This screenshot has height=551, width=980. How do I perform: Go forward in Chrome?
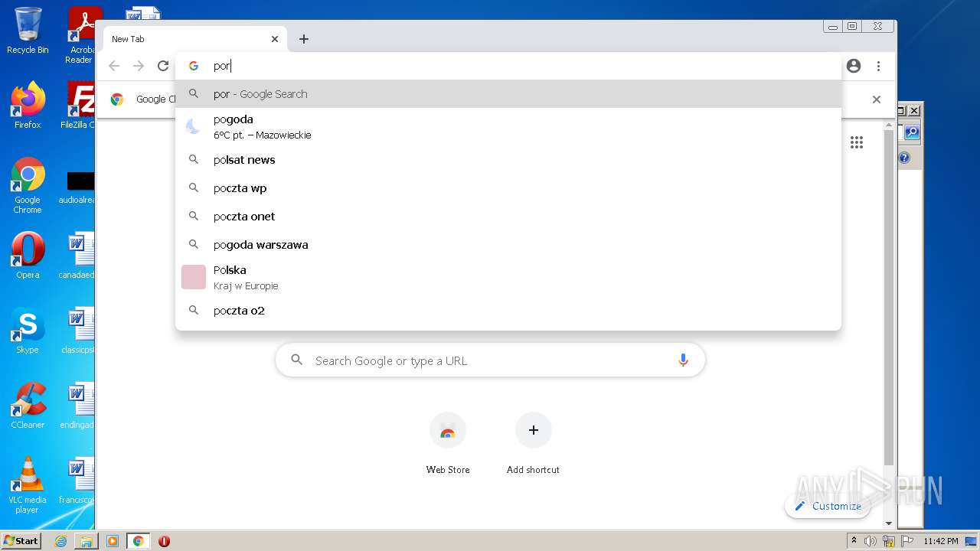(x=139, y=66)
